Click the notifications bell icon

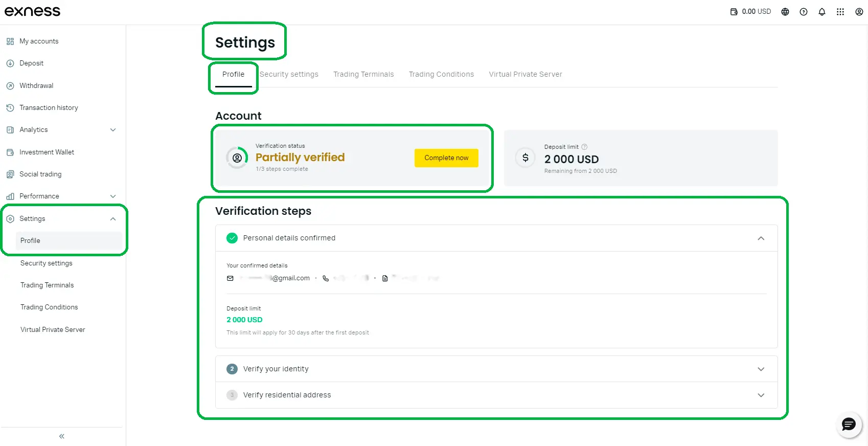pos(822,12)
